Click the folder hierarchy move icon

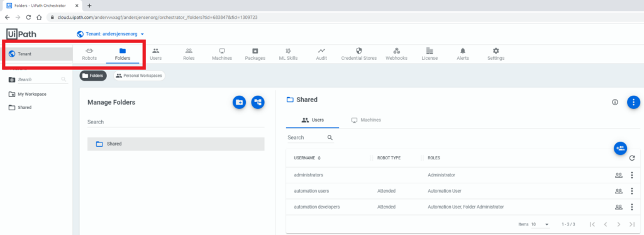258,102
